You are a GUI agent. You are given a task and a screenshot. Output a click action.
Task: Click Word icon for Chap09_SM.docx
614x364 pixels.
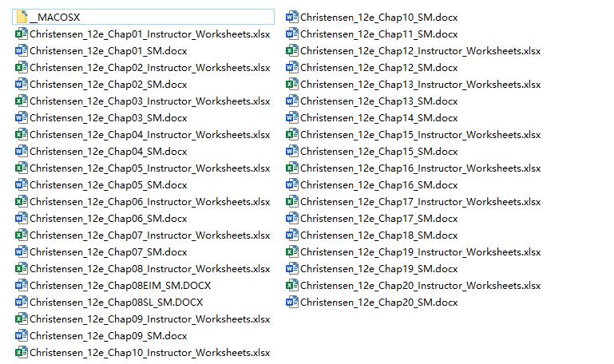point(21,335)
